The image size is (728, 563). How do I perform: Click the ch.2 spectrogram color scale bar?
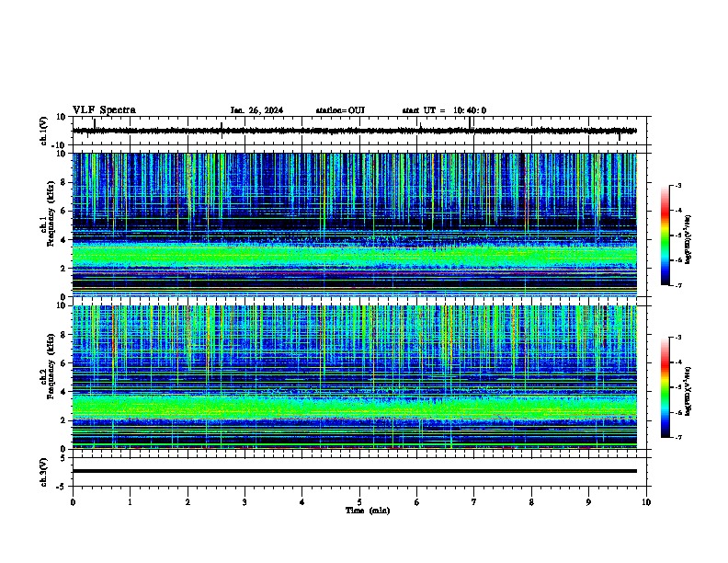(665, 387)
